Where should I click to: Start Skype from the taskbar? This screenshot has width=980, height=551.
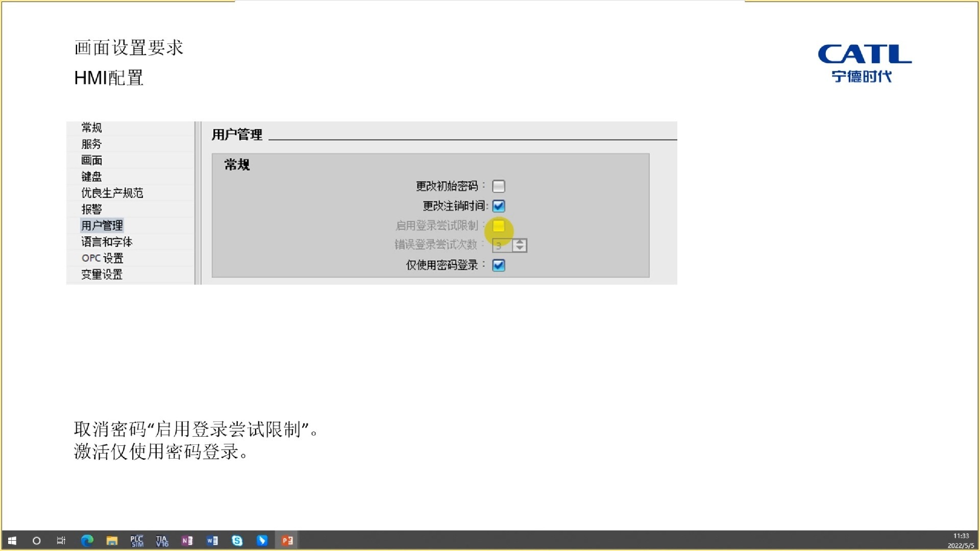(237, 540)
